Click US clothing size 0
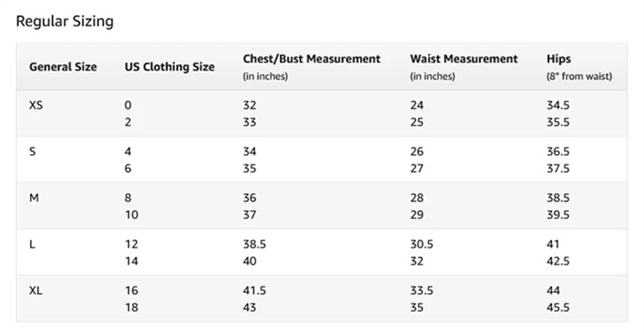The width and height of the screenshot is (644, 335). [x=128, y=105]
